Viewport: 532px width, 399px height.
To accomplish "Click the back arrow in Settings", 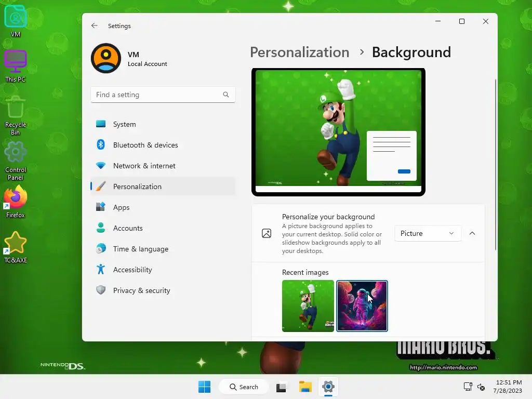I will (95, 26).
